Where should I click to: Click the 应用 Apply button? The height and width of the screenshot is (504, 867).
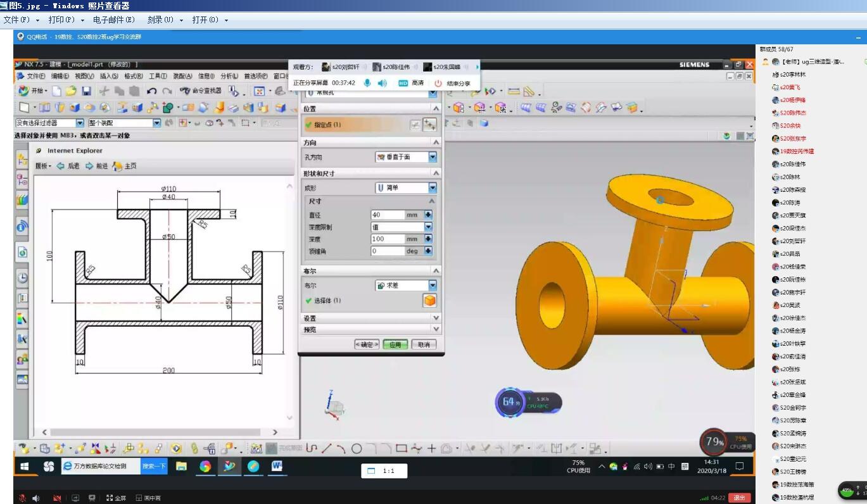395,344
